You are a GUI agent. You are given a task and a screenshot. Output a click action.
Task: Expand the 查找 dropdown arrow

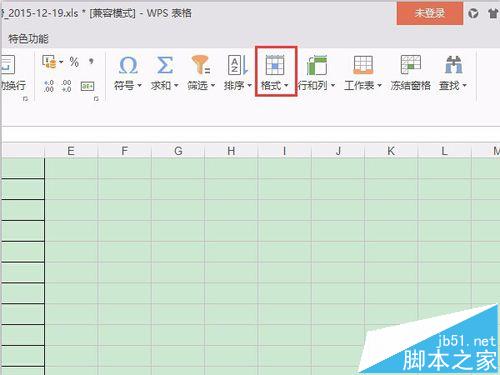pos(464,86)
